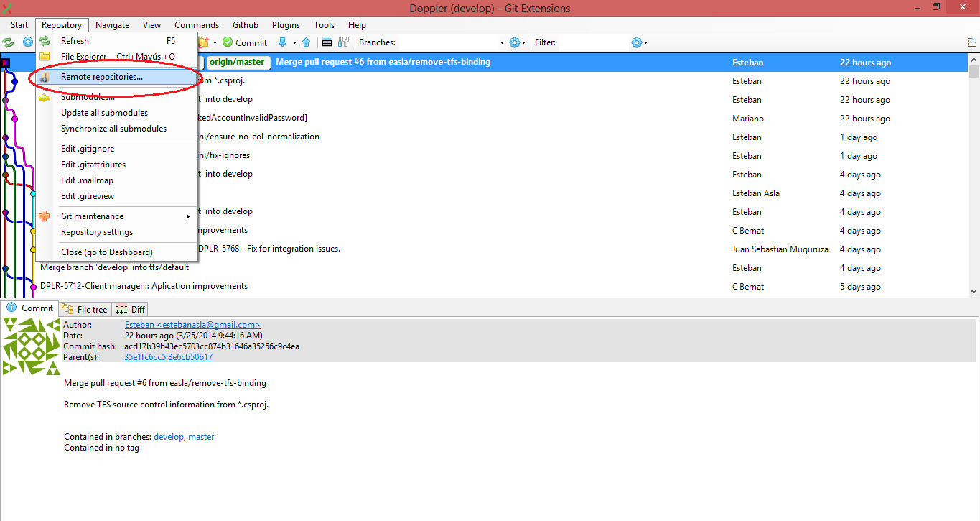
Task: Open parent commit link 8e6cb50b17
Action: (190, 357)
